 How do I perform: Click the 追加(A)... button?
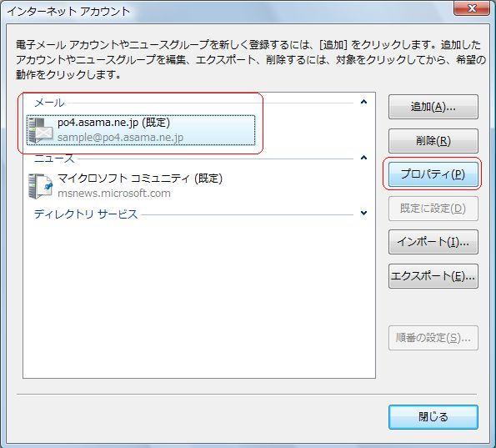coord(433,107)
